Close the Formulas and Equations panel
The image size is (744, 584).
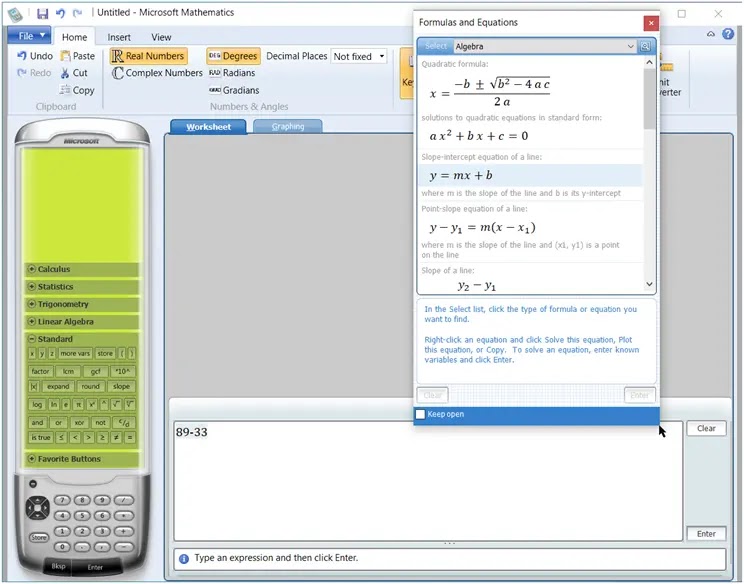click(651, 23)
